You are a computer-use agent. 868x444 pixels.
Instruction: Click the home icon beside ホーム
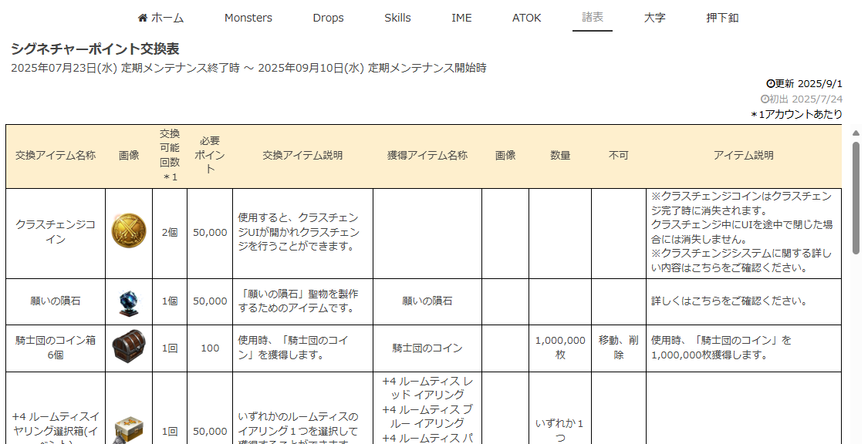(143, 18)
